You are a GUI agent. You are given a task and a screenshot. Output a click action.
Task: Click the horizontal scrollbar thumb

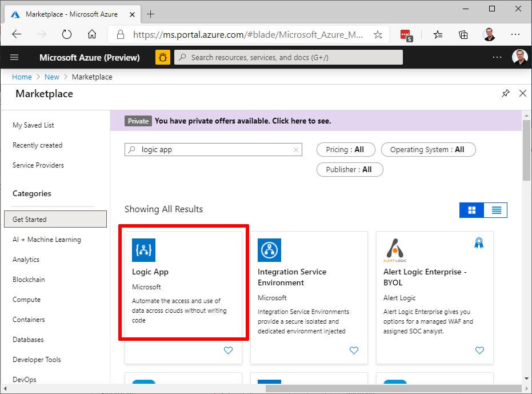[393, 388]
